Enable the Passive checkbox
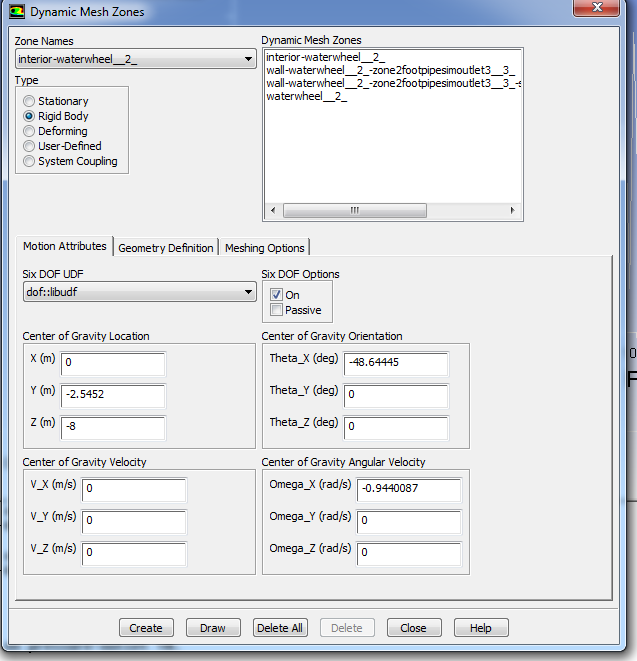 click(x=277, y=310)
